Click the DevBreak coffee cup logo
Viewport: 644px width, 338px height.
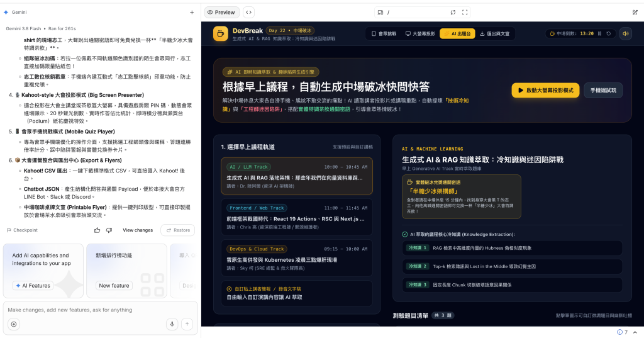coord(221,33)
